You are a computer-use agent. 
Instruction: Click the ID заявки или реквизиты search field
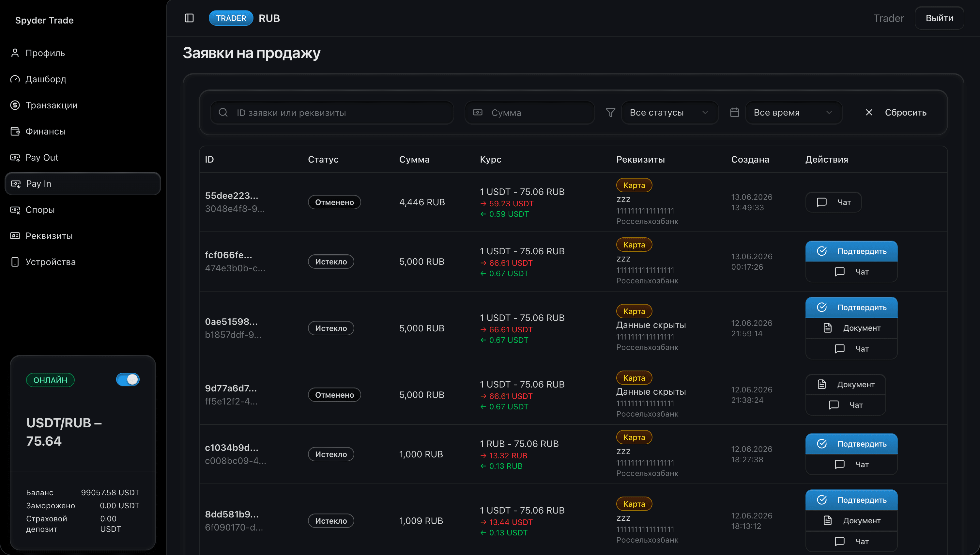tap(332, 112)
